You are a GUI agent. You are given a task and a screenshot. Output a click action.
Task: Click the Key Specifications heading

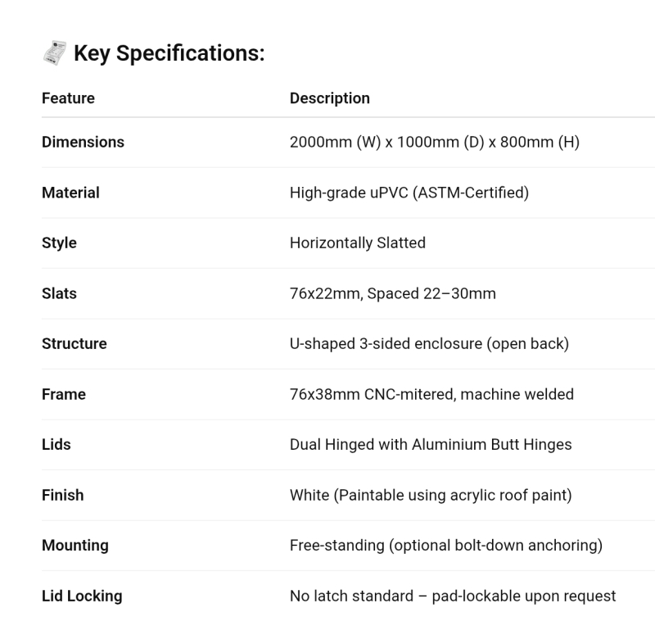(169, 54)
